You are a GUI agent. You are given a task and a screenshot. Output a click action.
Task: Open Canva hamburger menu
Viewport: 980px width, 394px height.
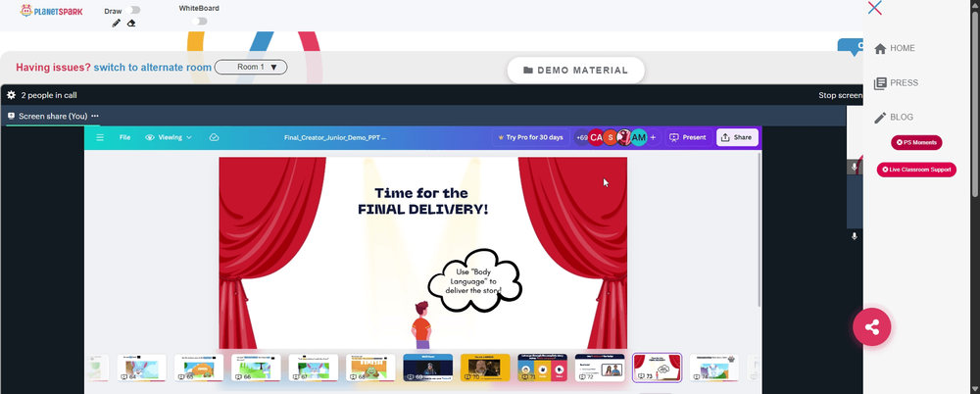click(100, 137)
